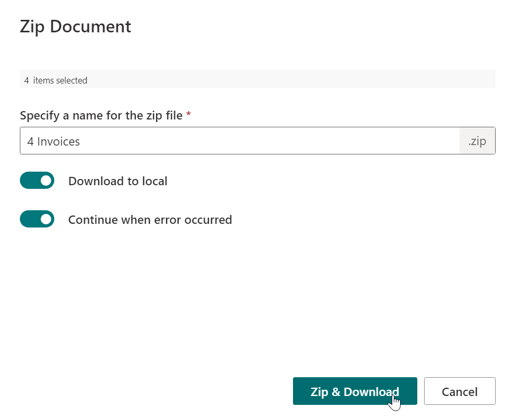
Task: Click the number 4 in items selected
Action: [x=26, y=80]
